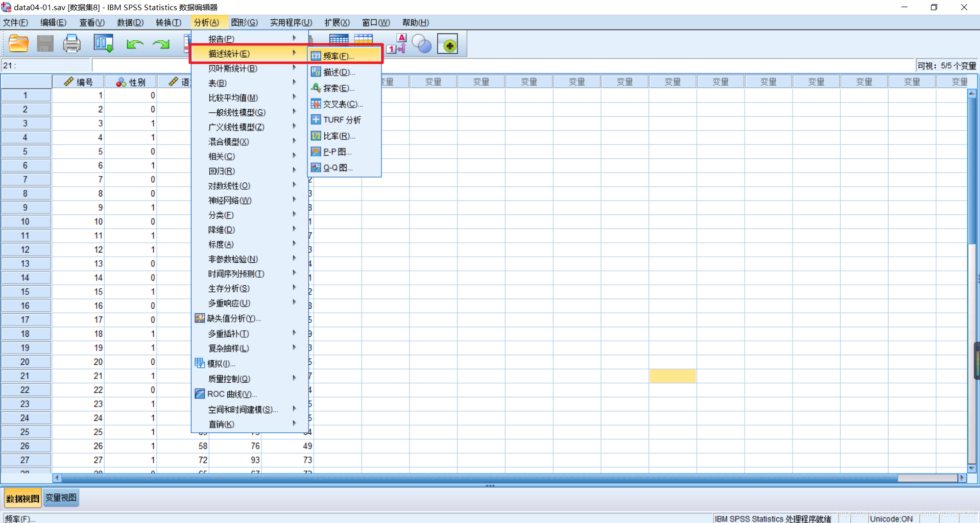This screenshot has height=523, width=980.
Task: Toggle the Value Labels toolbar icon
Action: coord(396,44)
